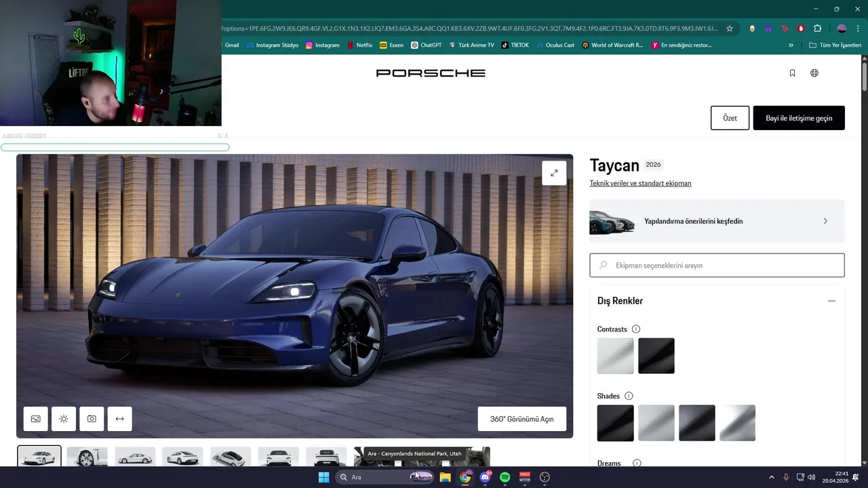Open Teknik veriler ve standart ekipman link
This screenshot has height=488, width=868.
(640, 184)
